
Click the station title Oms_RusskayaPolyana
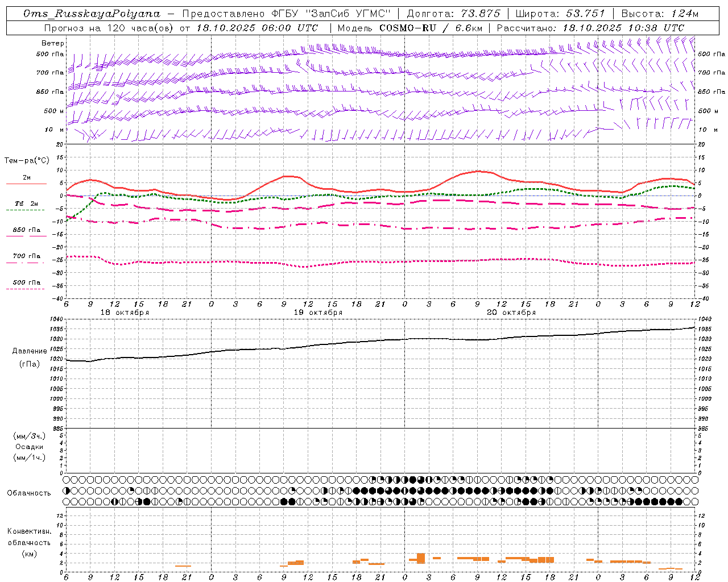[x=92, y=14]
